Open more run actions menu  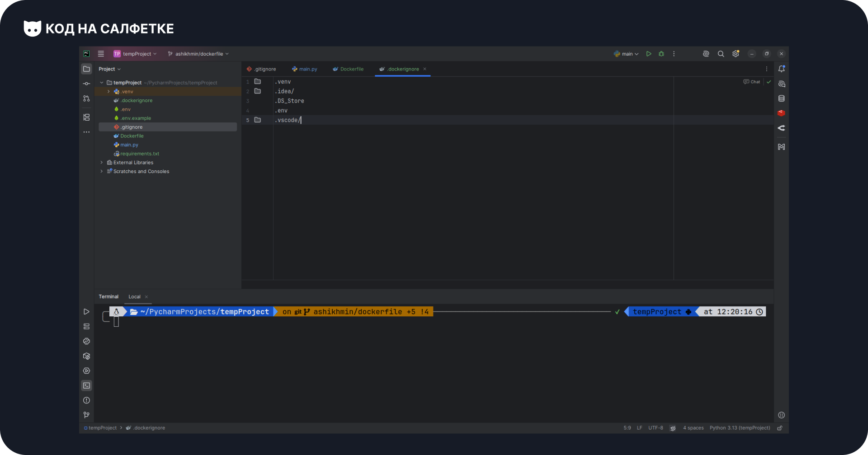(x=674, y=54)
